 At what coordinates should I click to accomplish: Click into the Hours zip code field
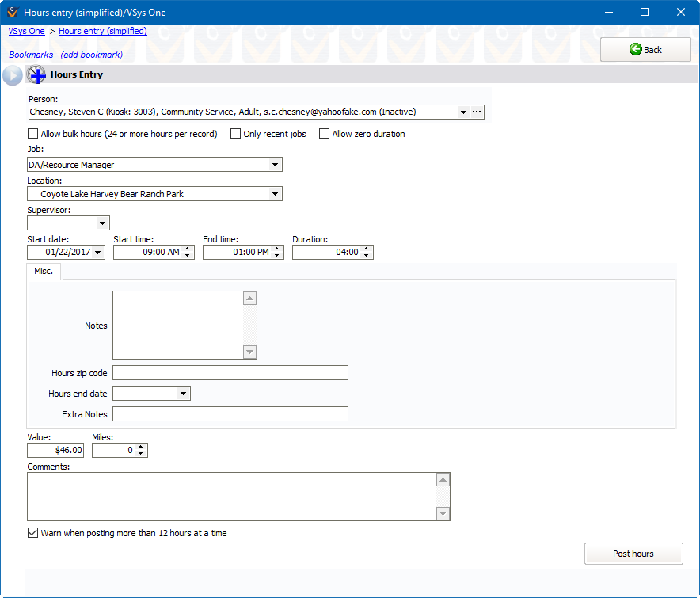point(230,373)
